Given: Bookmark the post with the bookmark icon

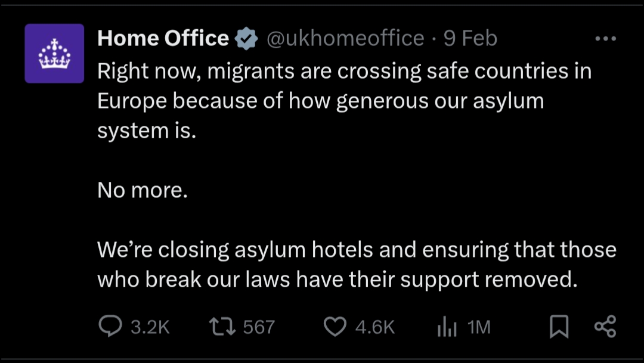Looking at the screenshot, I should point(558,326).
